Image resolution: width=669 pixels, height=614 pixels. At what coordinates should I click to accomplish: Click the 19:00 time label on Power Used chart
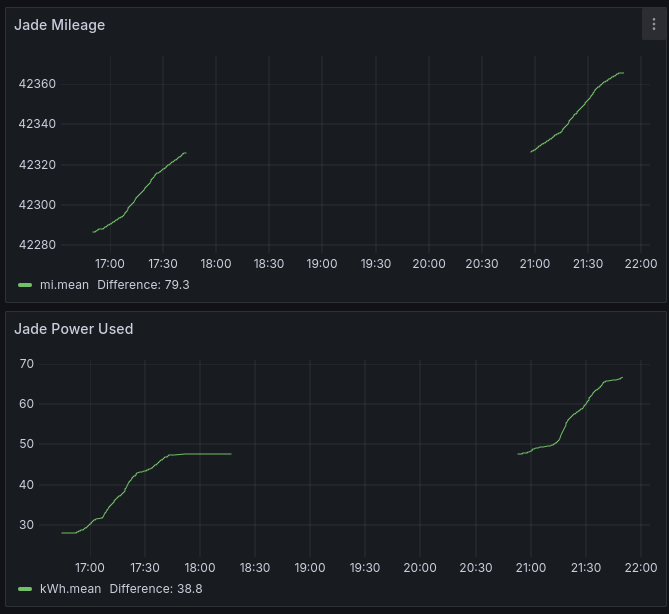[x=310, y=568]
